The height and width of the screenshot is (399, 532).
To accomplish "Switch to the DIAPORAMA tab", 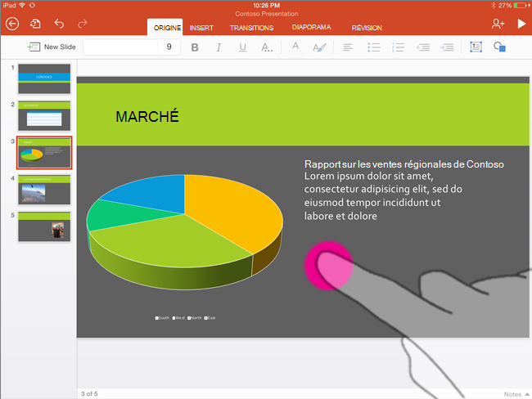I will [311, 27].
